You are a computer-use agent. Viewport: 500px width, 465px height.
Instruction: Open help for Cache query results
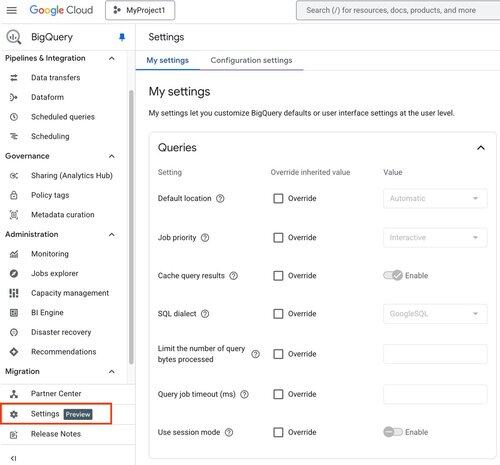tap(234, 276)
